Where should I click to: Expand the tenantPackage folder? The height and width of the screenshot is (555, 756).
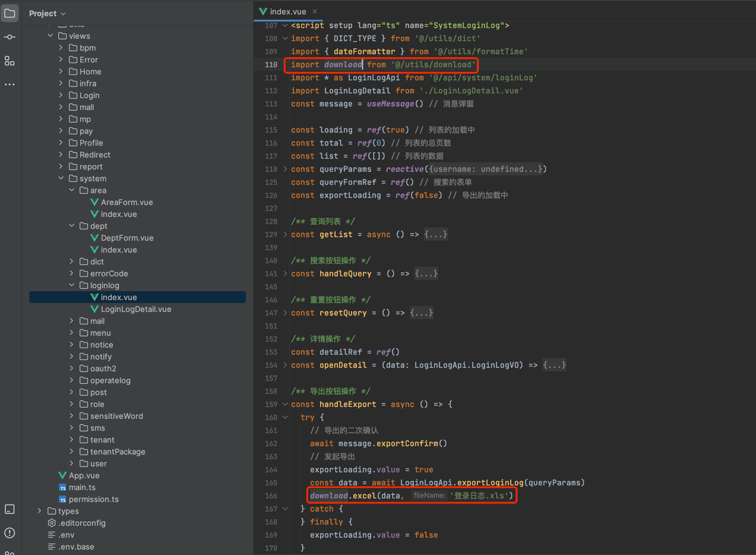point(72,452)
